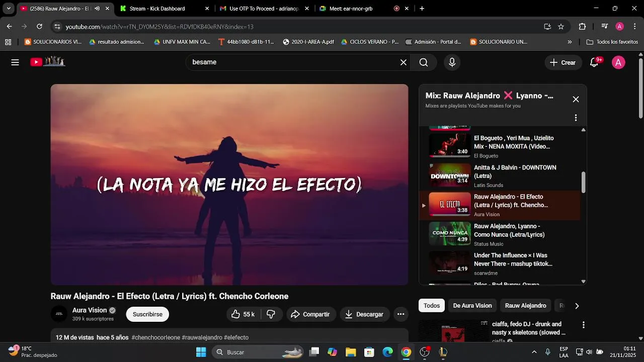Viewport: 644px width, 362px height.
Task: Open tab search dropdown arrow
Action: coord(9,9)
